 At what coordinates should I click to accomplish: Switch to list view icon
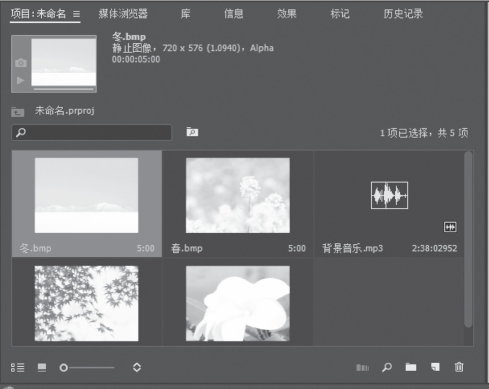pyautogui.click(x=18, y=367)
